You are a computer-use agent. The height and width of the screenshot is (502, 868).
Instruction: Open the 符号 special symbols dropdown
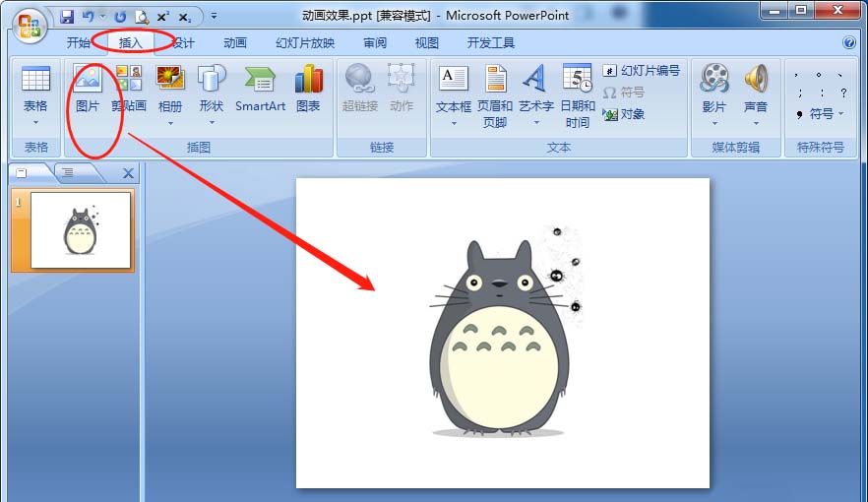820,114
